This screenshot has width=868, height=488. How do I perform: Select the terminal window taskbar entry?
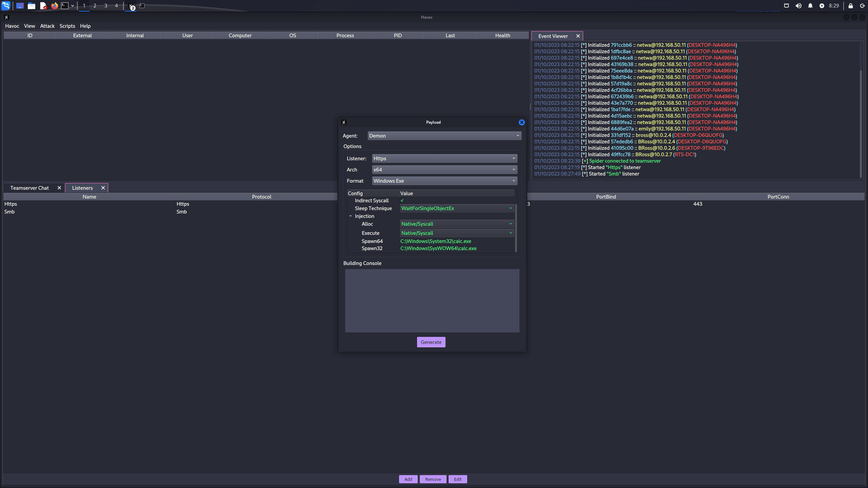point(142,6)
